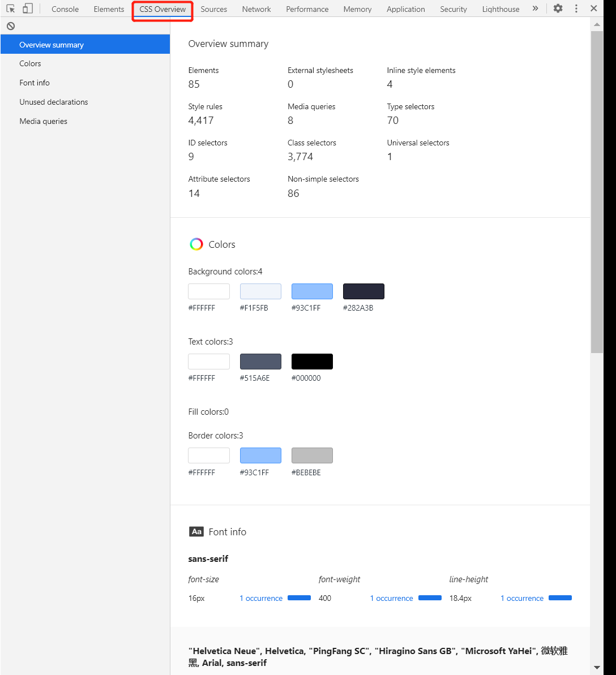Screen dimensions: 616x675
Task: Click the clear CSS overview icon
Action: [x=11, y=26]
